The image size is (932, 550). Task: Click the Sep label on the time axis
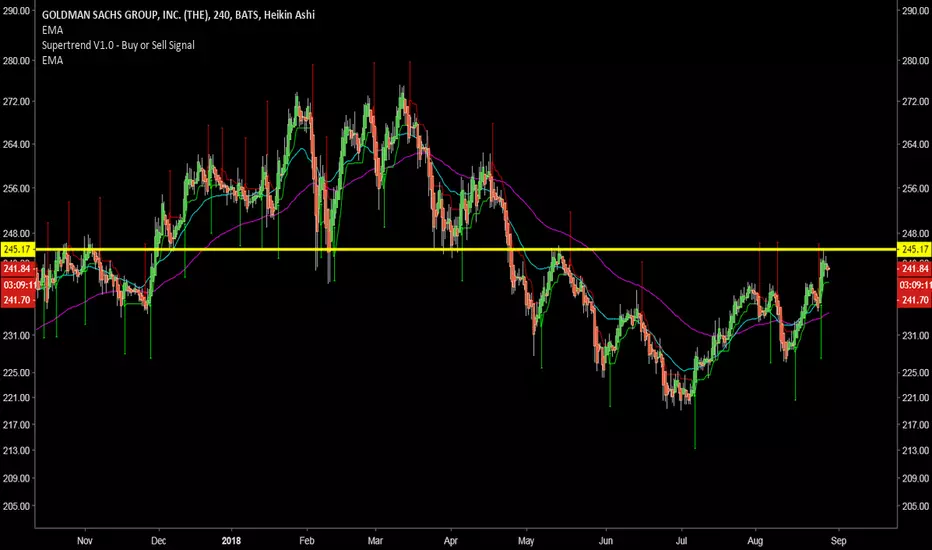click(x=839, y=541)
